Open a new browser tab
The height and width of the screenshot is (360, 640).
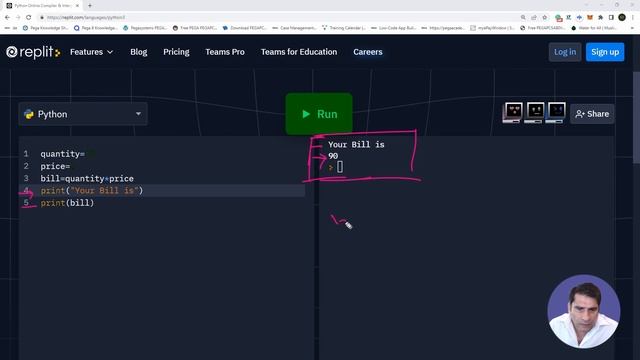click(x=90, y=5)
